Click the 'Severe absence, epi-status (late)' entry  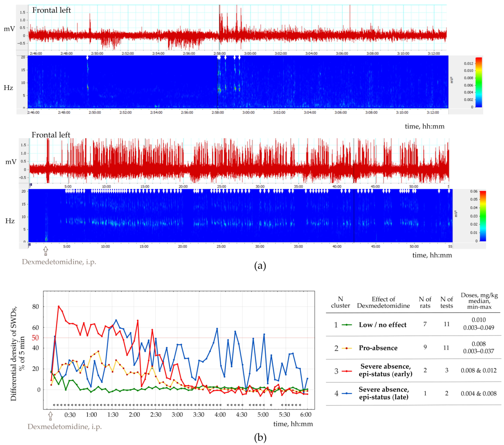(384, 393)
